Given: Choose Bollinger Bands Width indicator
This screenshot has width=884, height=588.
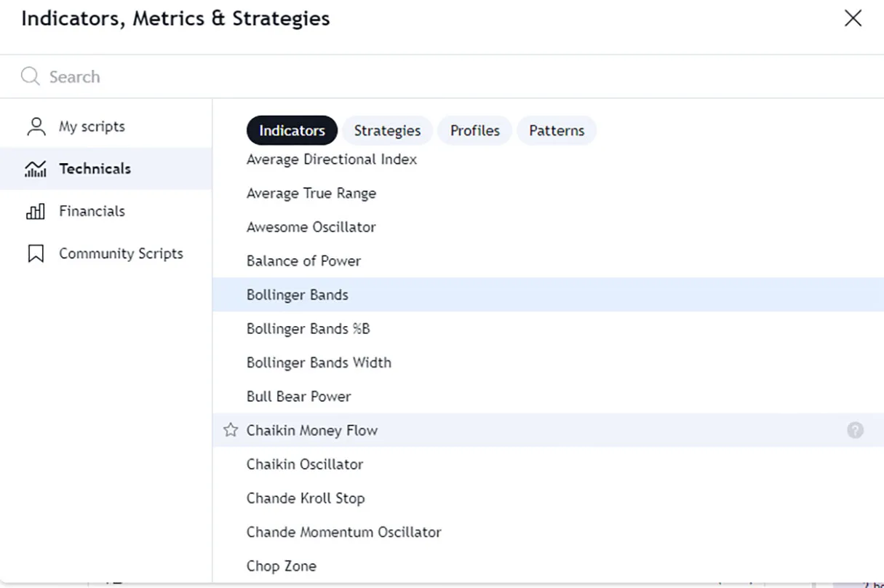Looking at the screenshot, I should point(319,362).
